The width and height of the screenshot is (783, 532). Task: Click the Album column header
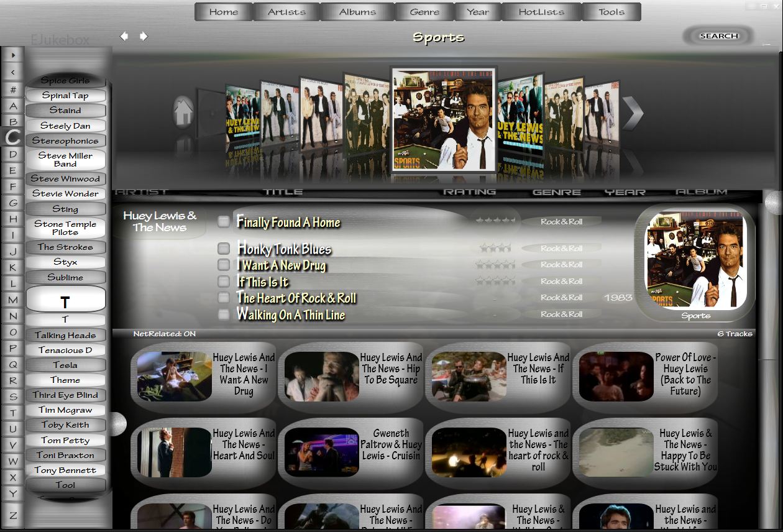coord(702,192)
